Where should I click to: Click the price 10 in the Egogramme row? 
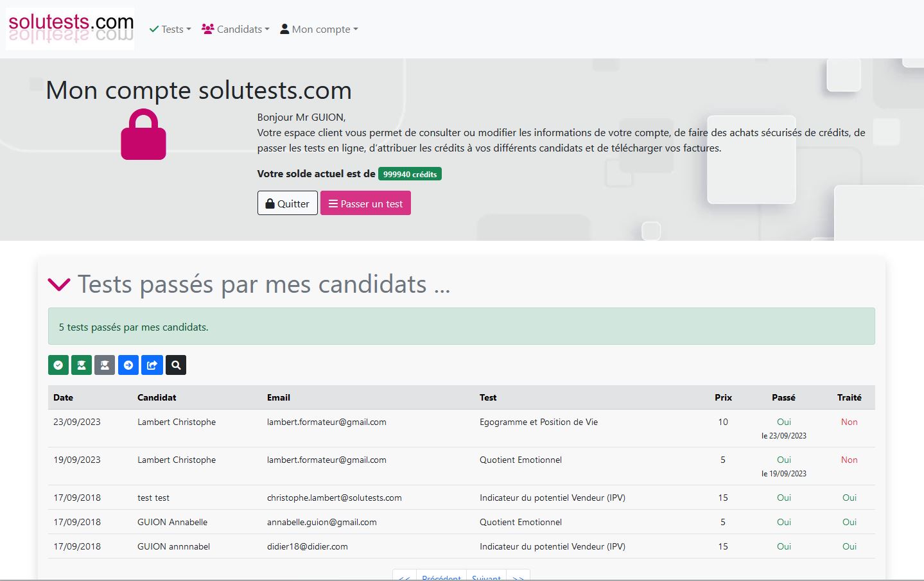pyautogui.click(x=723, y=422)
